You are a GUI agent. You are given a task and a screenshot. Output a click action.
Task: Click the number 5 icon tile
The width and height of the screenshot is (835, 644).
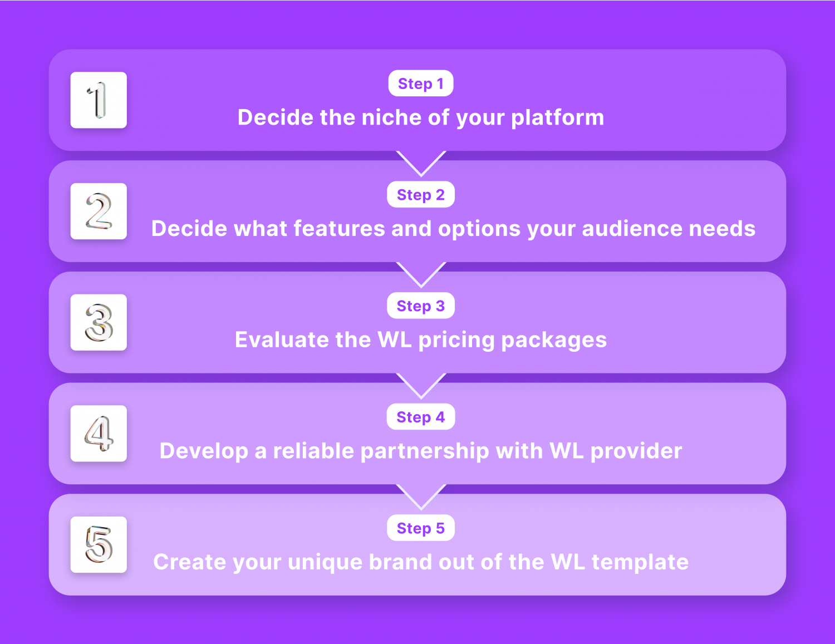point(99,544)
